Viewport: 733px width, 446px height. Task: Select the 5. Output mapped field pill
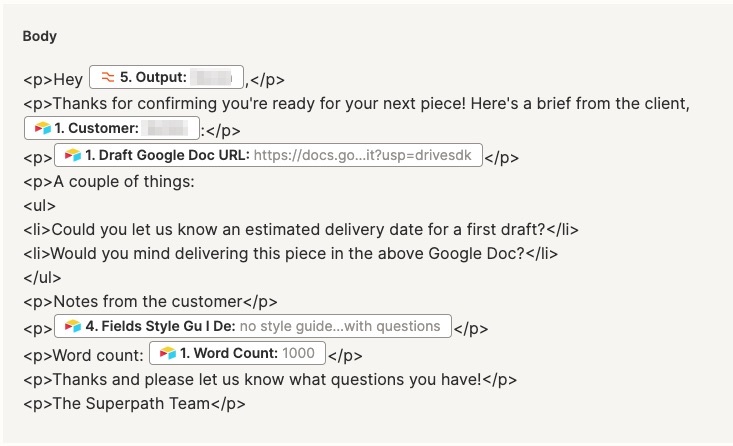166,77
